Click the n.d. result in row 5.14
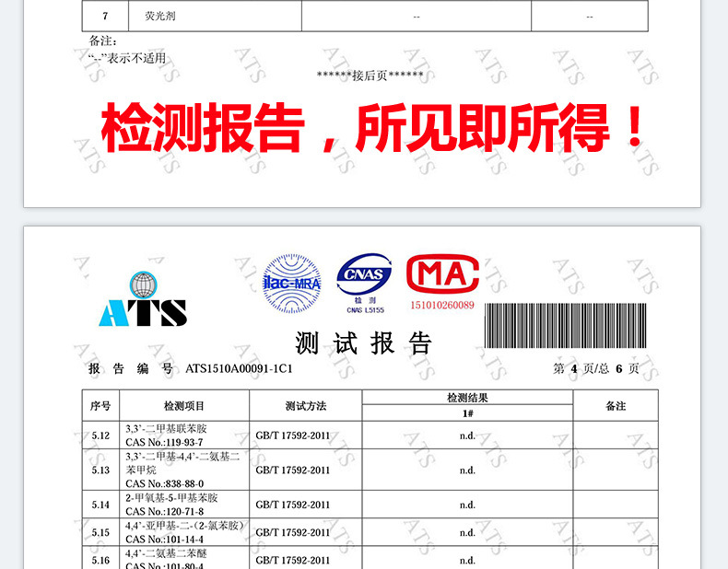 tap(467, 505)
